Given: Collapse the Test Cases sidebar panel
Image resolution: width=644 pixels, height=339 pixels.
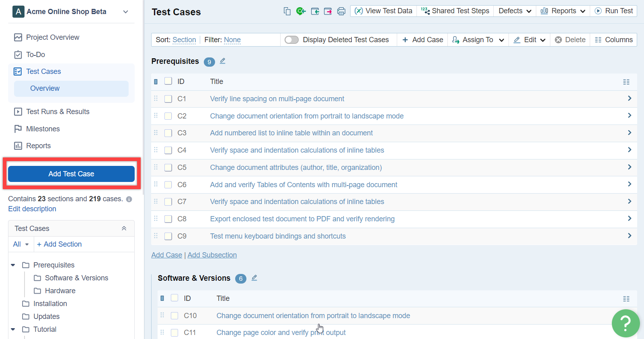Looking at the screenshot, I should 124,229.
